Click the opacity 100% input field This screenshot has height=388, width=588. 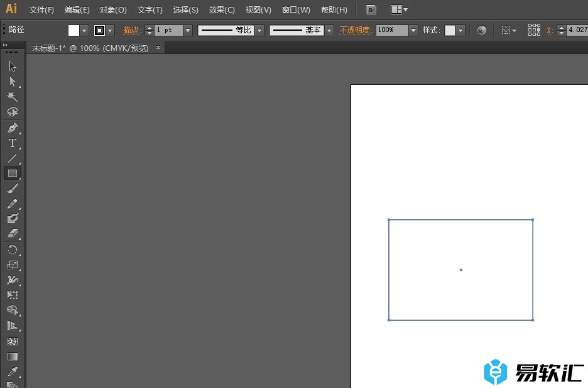click(x=392, y=30)
